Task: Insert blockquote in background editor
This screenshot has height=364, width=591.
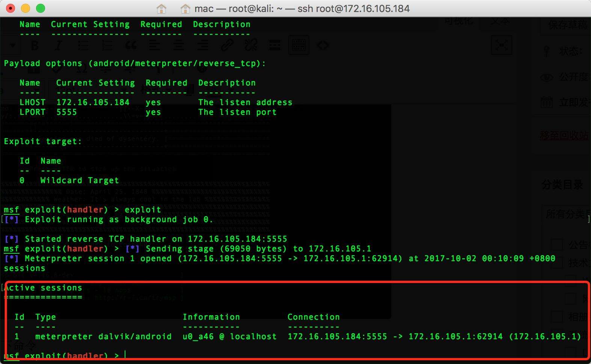Action: [x=131, y=45]
